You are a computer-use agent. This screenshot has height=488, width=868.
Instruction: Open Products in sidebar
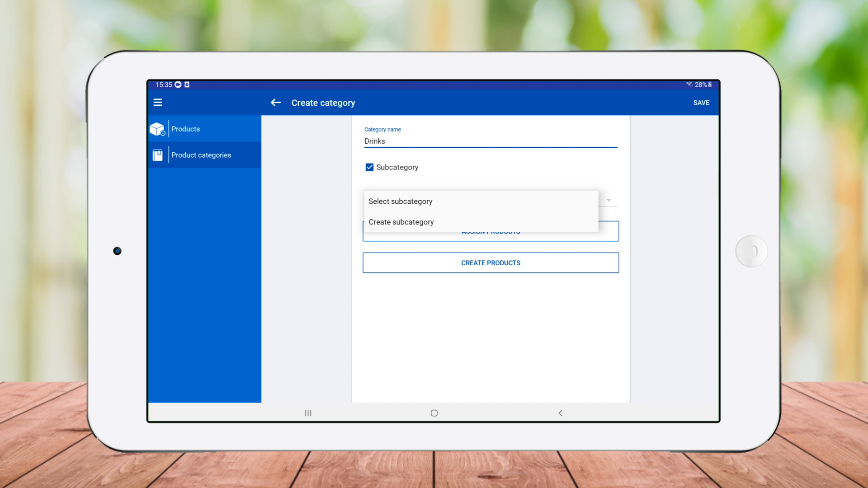pos(185,129)
